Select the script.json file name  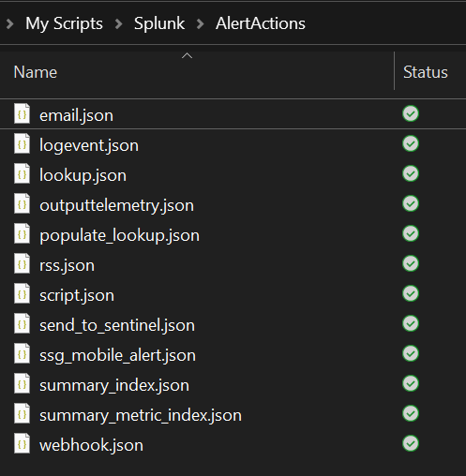77,295
